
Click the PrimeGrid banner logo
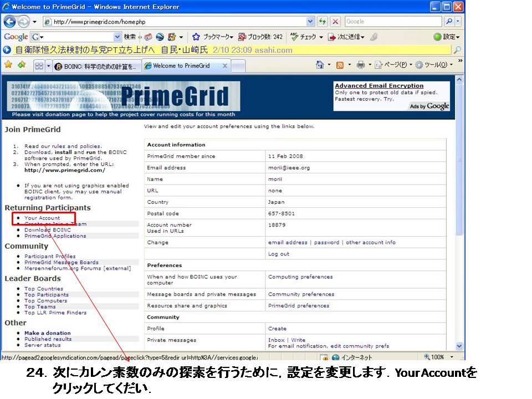[x=124, y=96]
